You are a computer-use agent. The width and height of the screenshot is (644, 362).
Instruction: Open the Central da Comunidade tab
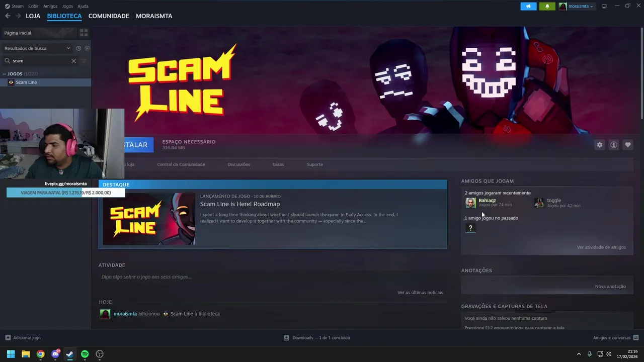click(181, 164)
